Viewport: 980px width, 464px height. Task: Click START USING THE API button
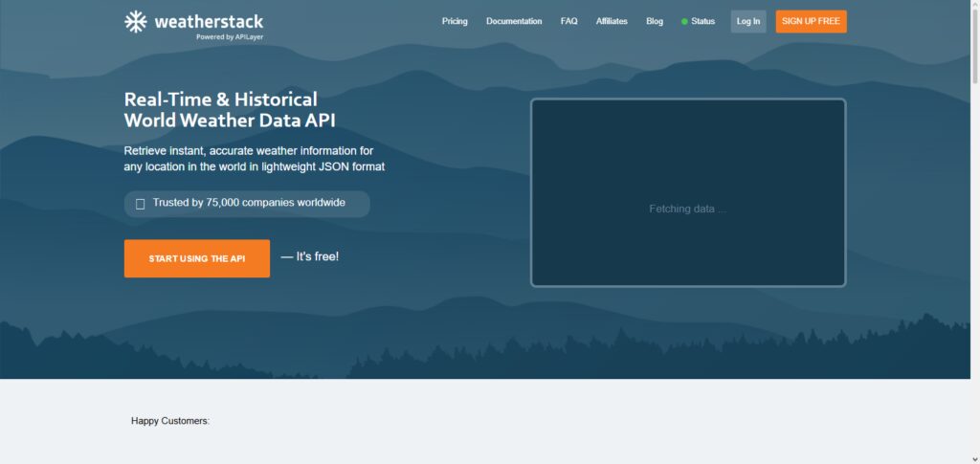pyautogui.click(x=197, y=258)
